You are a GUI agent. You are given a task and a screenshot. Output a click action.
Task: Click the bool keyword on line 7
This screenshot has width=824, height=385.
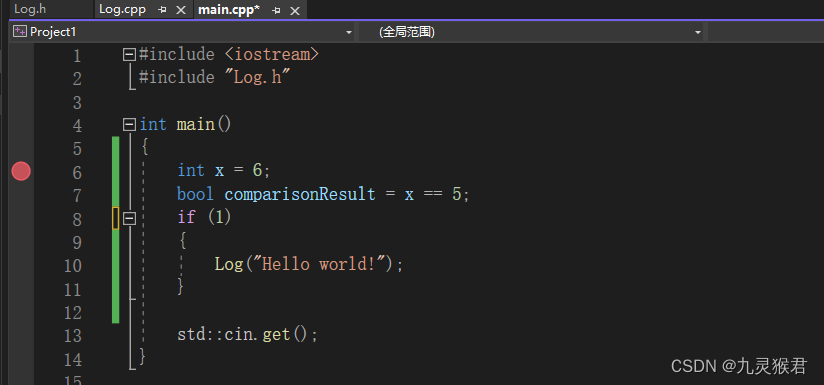195,194
